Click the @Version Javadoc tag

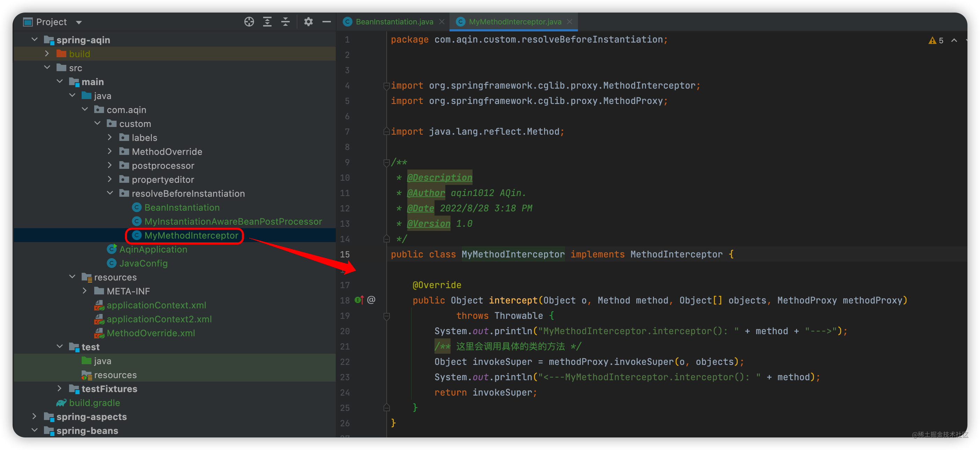coord(428,224)
